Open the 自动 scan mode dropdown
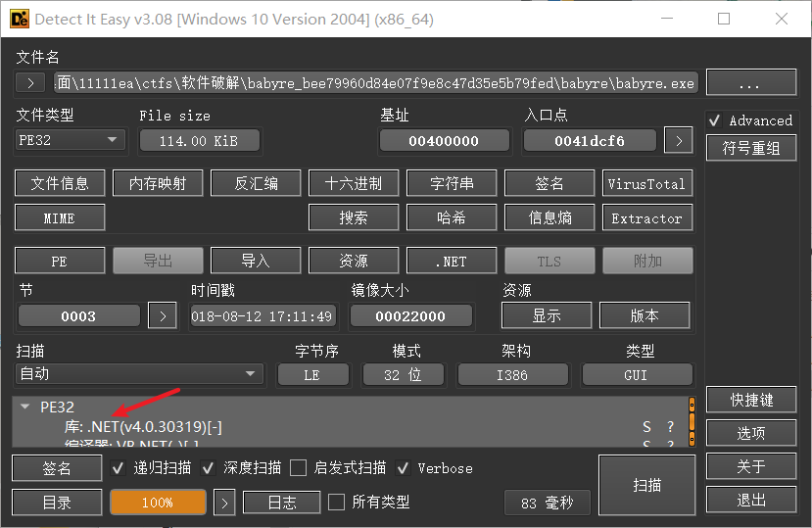The image size is (812, 528). 139,373
